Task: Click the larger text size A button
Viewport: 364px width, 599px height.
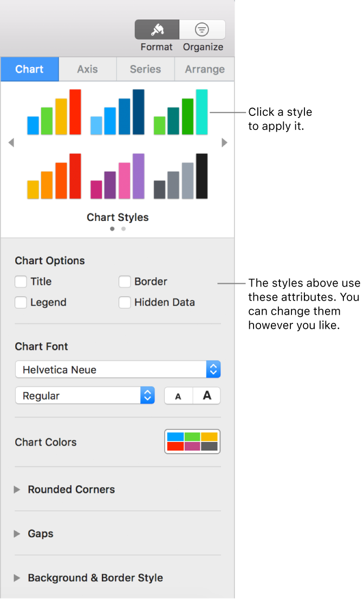Action: pos(206,396)
